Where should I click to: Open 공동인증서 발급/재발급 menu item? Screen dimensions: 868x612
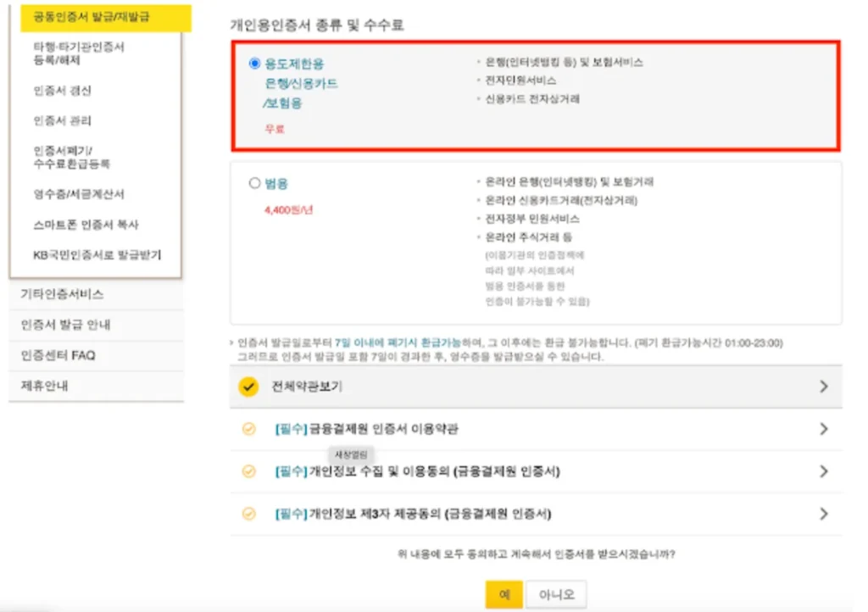(106, 17)
